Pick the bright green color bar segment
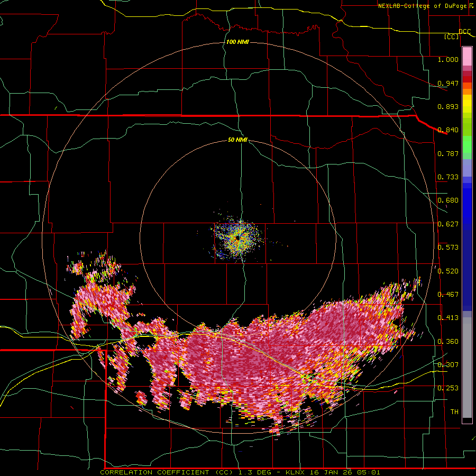Viewport: 476px width, 476px height. point(467,144)
